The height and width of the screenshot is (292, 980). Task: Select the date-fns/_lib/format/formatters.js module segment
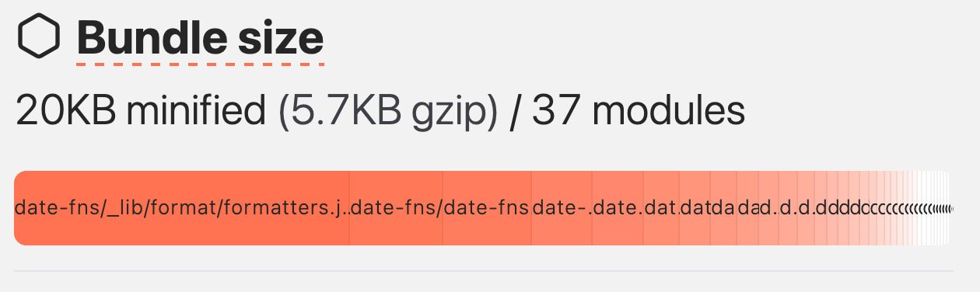point(182,208)
